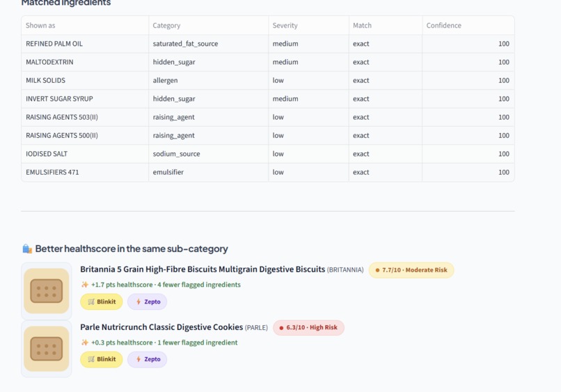This screenshot has width=561, height=392.
Task: Select the IODISED SALT cell
Action: point(85,154)
